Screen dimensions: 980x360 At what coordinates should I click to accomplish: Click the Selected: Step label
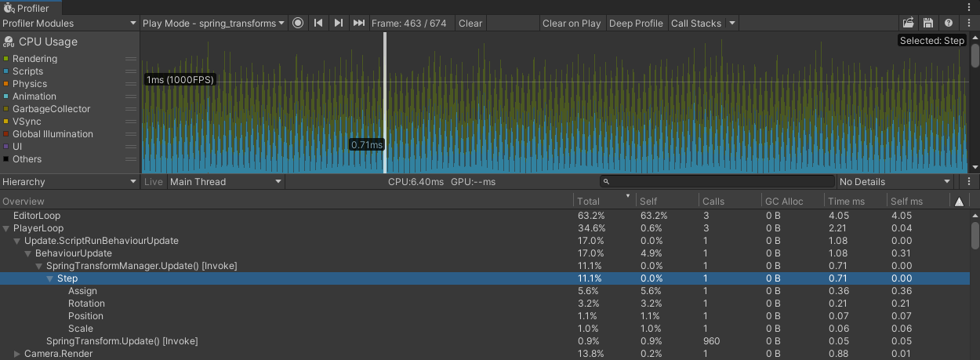click(931, 41)
